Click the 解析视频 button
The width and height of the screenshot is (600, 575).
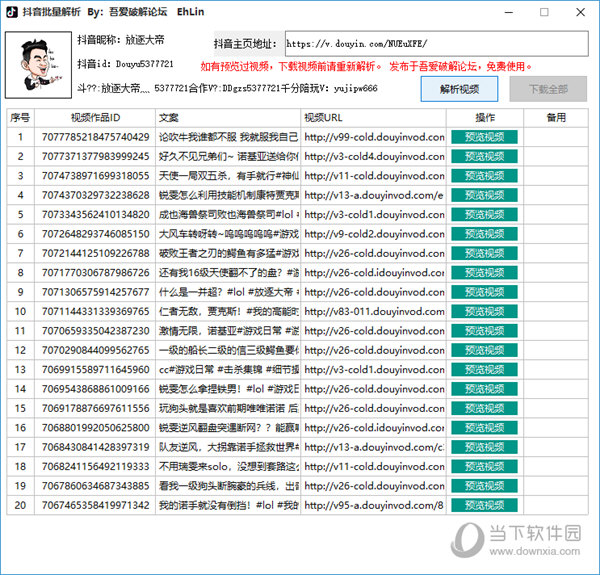[459, 89]
